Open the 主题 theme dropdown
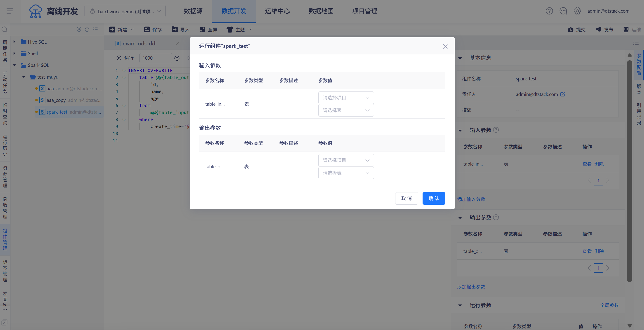Screen dimensions: 644x330 pyautogui.click(x=239, y=30)
